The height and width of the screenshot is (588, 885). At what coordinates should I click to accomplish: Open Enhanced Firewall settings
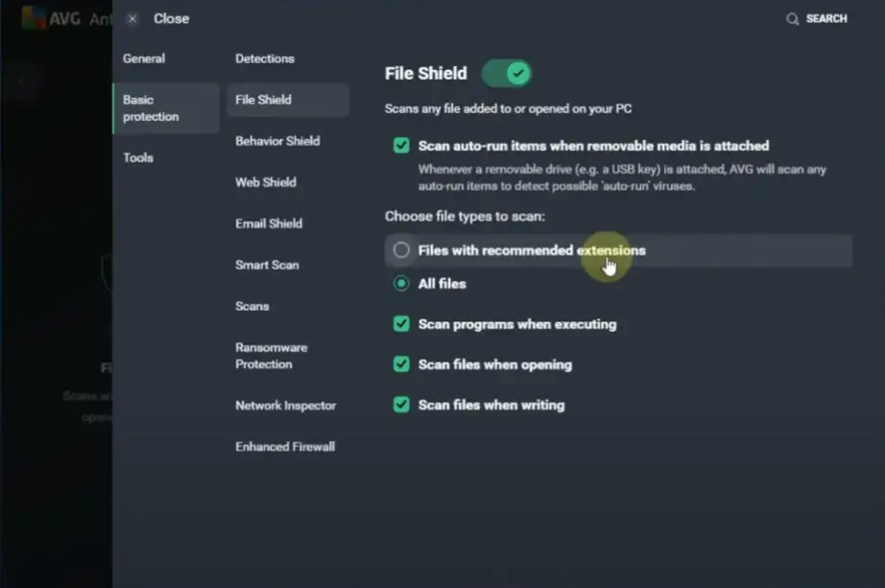tap(285, 447)
